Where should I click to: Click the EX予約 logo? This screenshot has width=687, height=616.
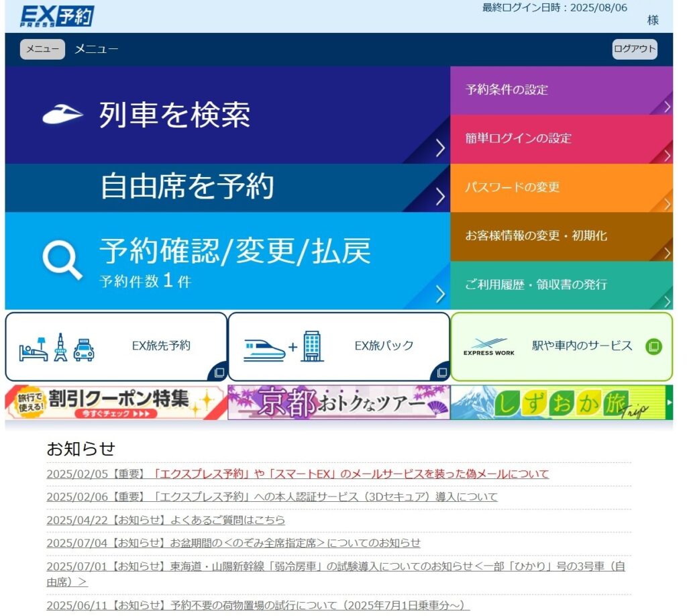pyautogui.click(x=57, y=16)
